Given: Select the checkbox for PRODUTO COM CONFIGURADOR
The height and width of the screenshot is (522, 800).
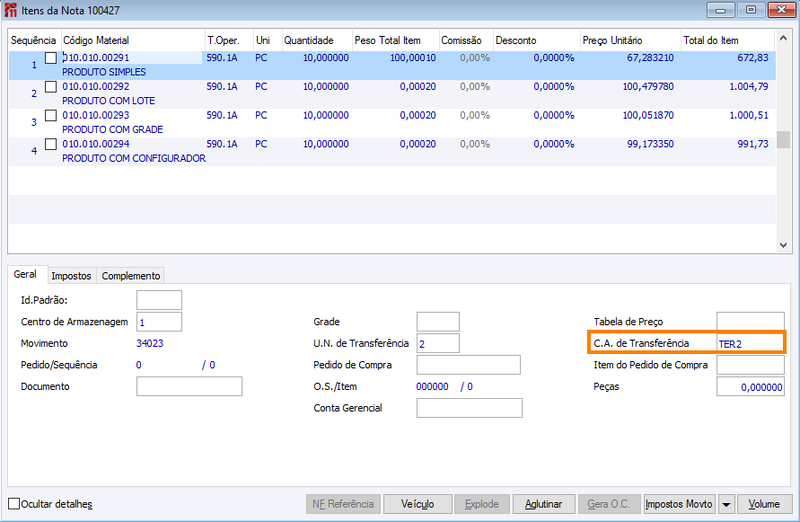Looking at the screenshot, I should point(51,144).
